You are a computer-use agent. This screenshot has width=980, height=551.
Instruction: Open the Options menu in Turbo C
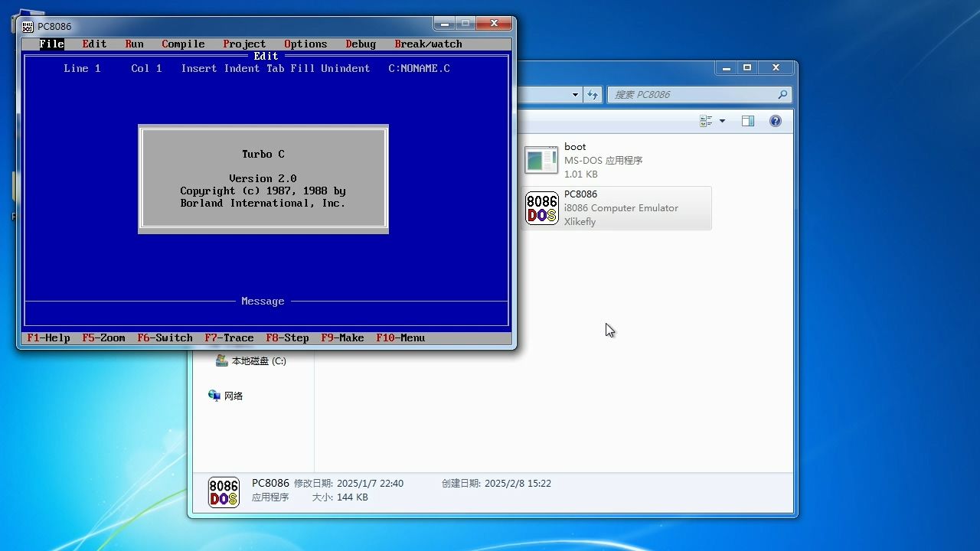point(306,44)
